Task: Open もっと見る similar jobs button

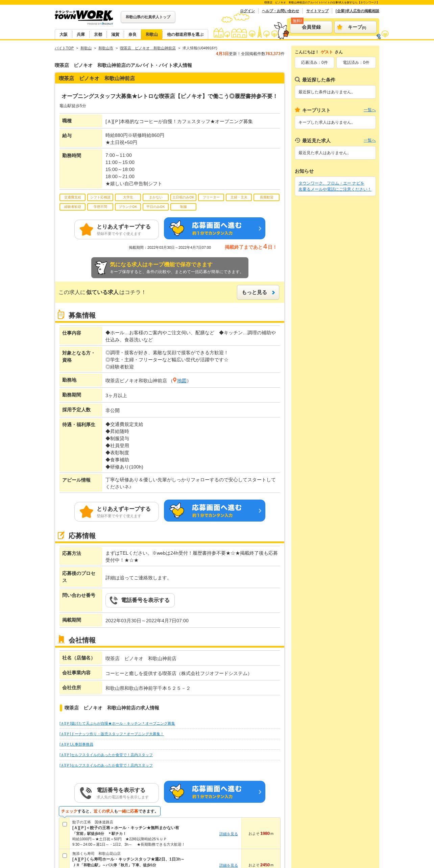Action: (x=258, y=292)
